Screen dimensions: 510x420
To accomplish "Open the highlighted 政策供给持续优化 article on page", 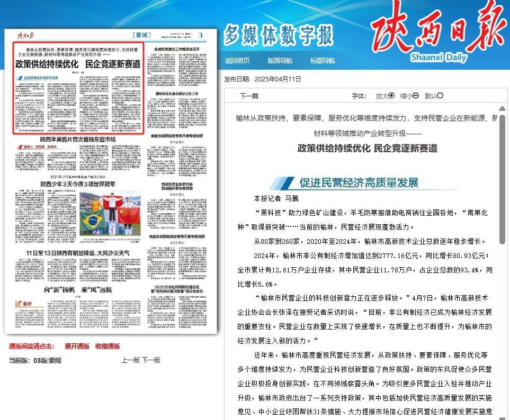I will click(x=78, y=88).
